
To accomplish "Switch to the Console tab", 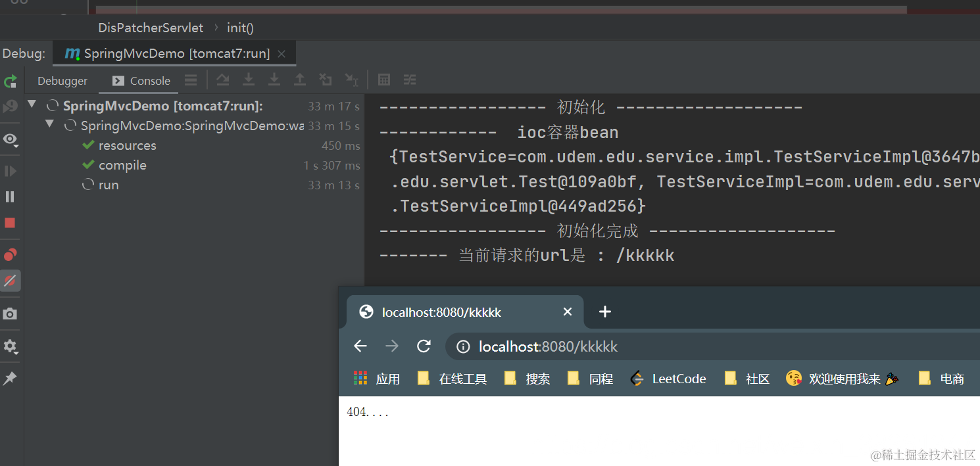I will tap(141, 81).
